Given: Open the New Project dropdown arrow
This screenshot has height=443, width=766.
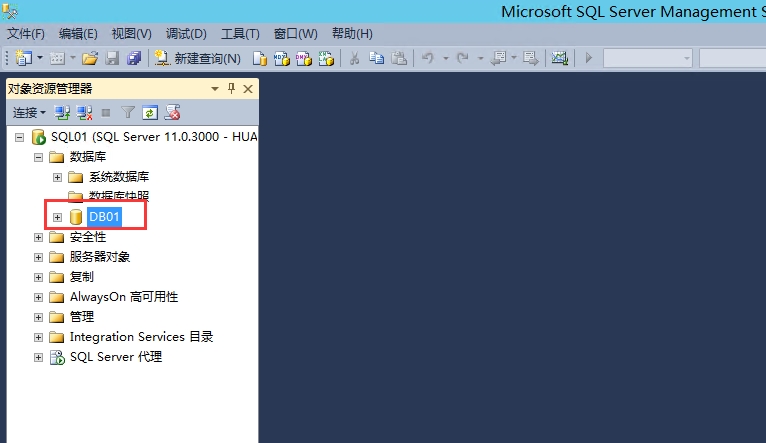Looking at the screenshot, I should [40, 58].
